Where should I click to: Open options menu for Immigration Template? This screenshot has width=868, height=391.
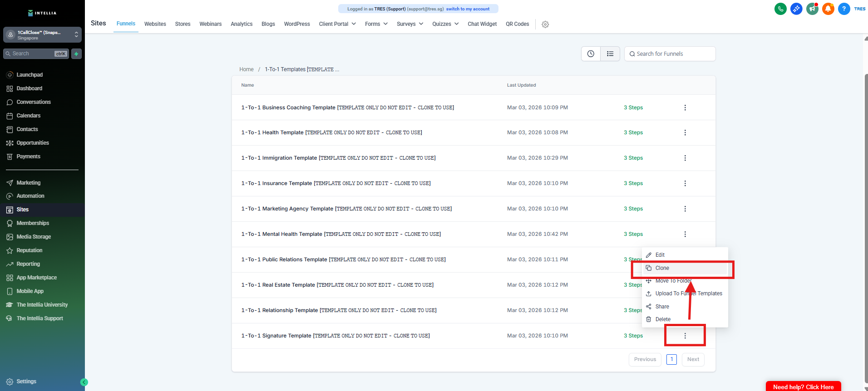(685, 158)
